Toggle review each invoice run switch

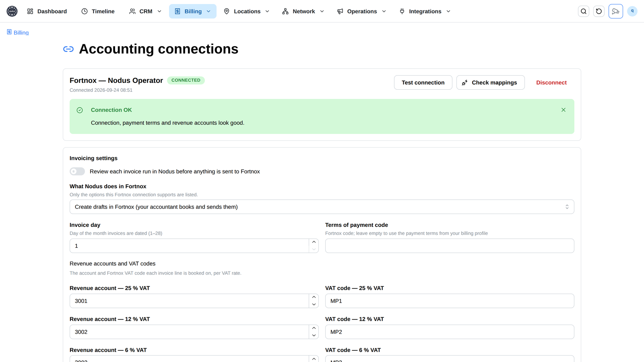(77, 171)
